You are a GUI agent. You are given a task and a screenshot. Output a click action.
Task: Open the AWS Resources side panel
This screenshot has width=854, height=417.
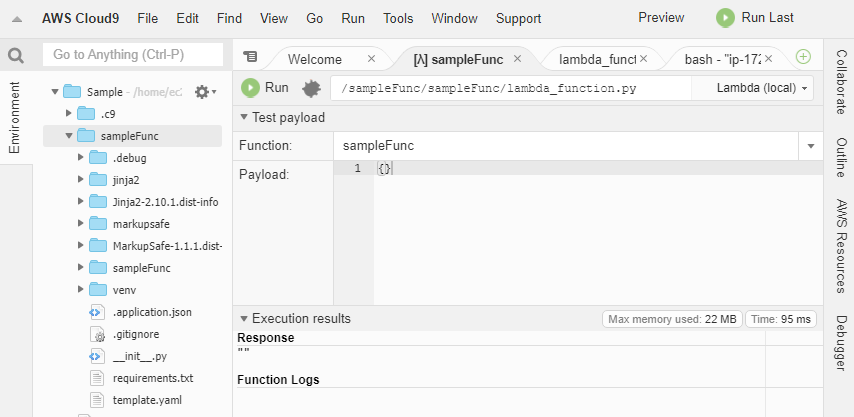(x=840, y=246)
